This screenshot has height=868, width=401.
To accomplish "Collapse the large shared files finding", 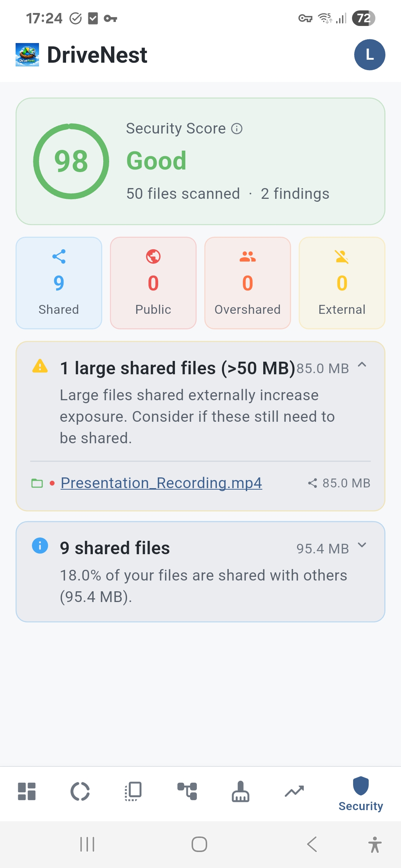I will pyautogui.click(x=362, y=365).
